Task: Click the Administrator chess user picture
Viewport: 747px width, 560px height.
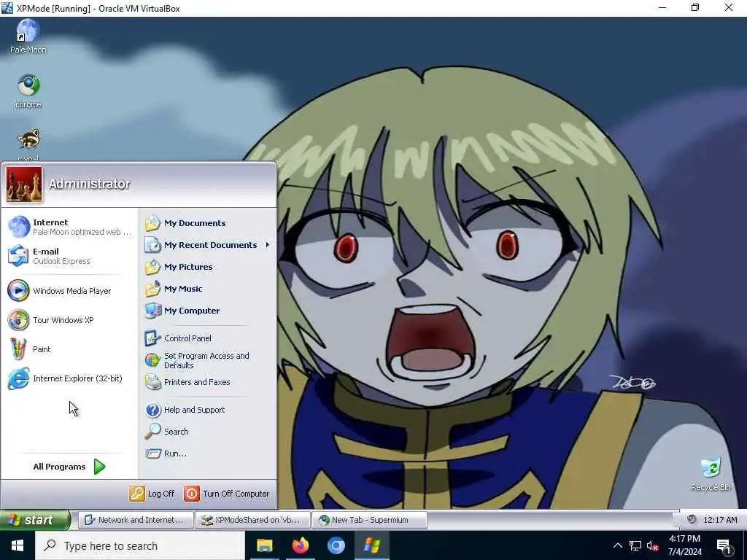Action: pos(24,184)
